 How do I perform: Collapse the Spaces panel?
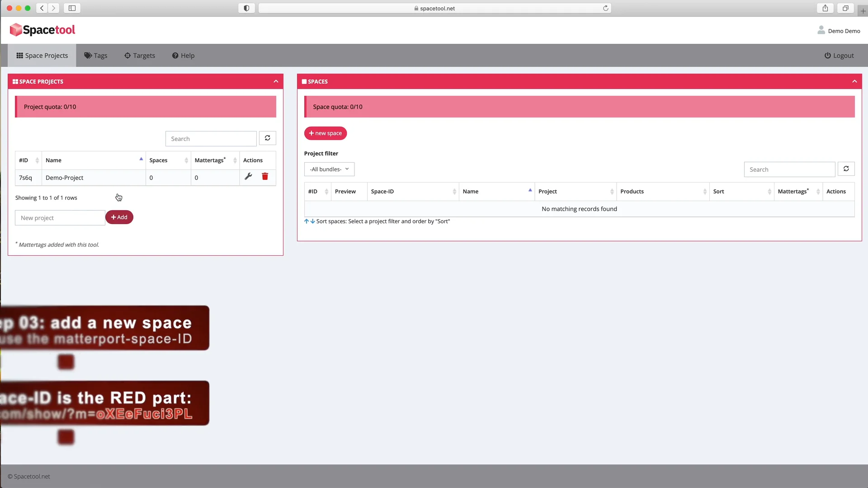854,81
